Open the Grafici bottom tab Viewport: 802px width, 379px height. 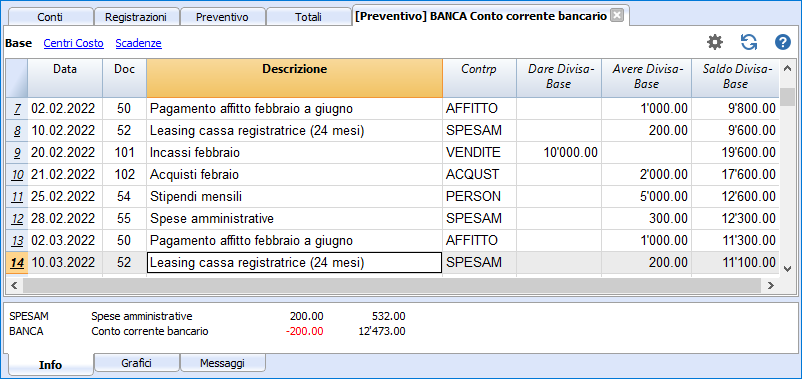coord(137,364)
